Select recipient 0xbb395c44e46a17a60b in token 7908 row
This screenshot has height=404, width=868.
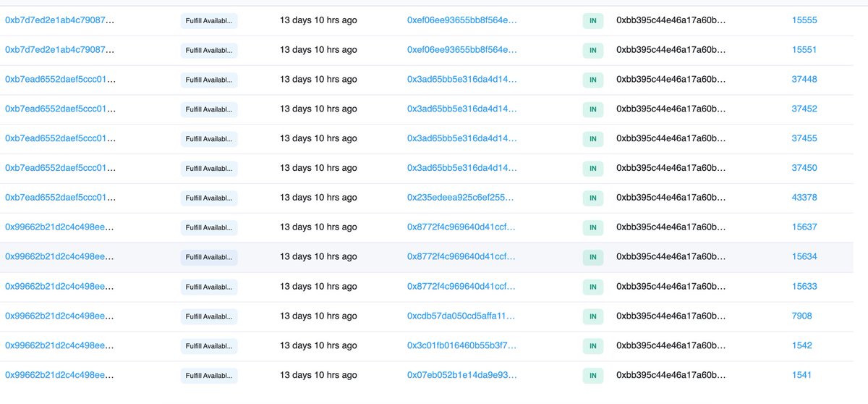tap(671, 316)
